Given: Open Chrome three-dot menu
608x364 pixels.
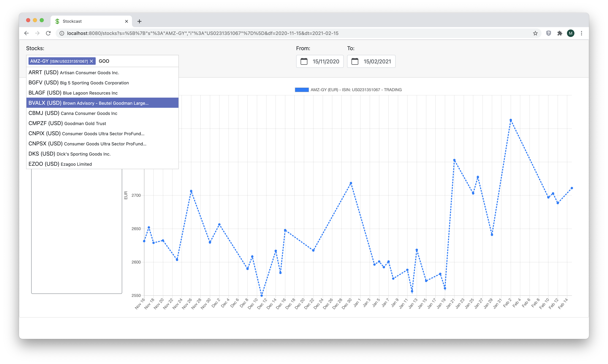Looking at the screenshot, I should coord(582,33).
